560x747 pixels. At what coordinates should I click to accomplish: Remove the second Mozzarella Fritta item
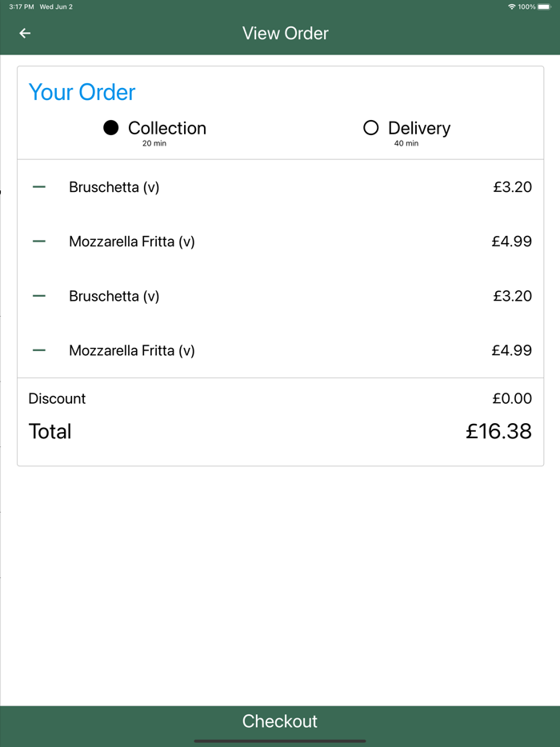tap(39, 350)
